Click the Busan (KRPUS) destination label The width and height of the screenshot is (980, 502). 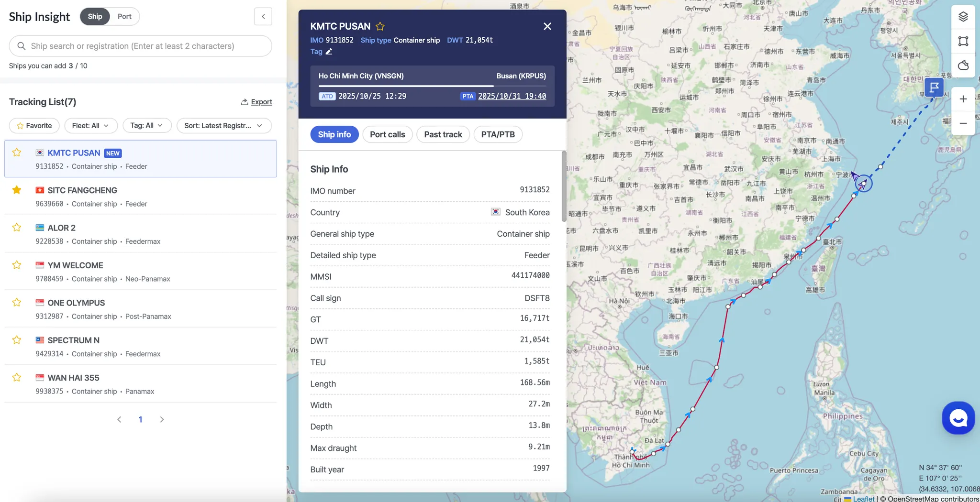[521, 76]
